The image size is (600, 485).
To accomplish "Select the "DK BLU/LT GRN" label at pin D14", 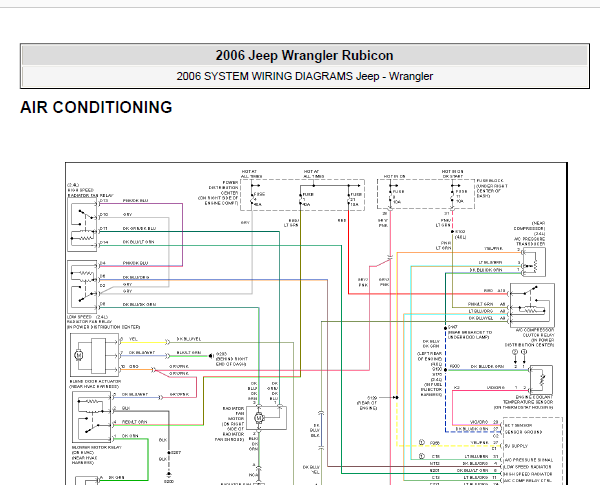I will coord(138,242).
